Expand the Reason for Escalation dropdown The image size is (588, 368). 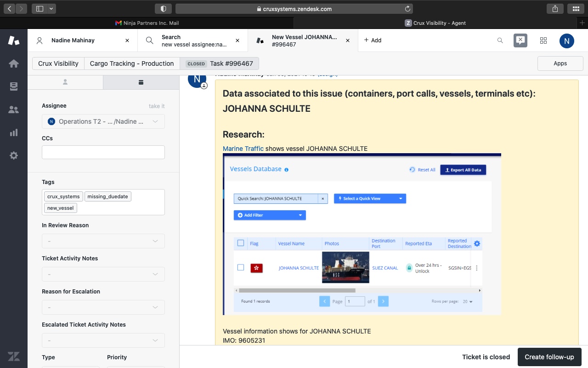click(x=103, y=307)
